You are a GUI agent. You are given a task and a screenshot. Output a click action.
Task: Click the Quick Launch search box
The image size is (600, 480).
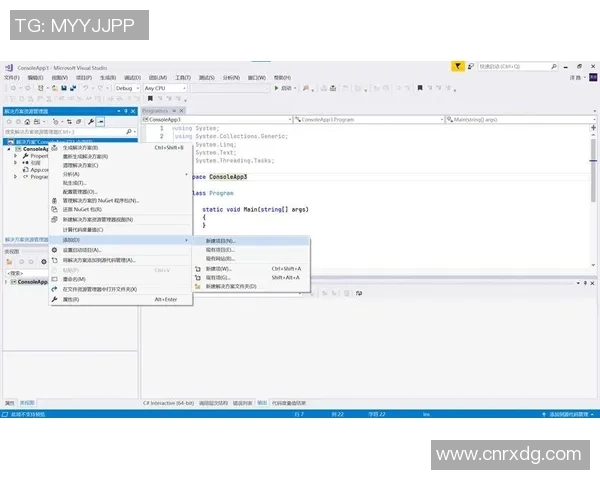[511, 66]
